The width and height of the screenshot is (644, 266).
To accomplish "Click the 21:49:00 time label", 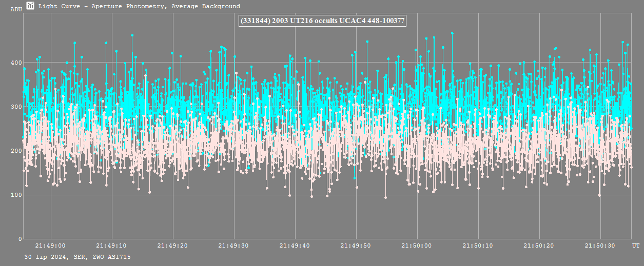I will [x=50, y=246].
